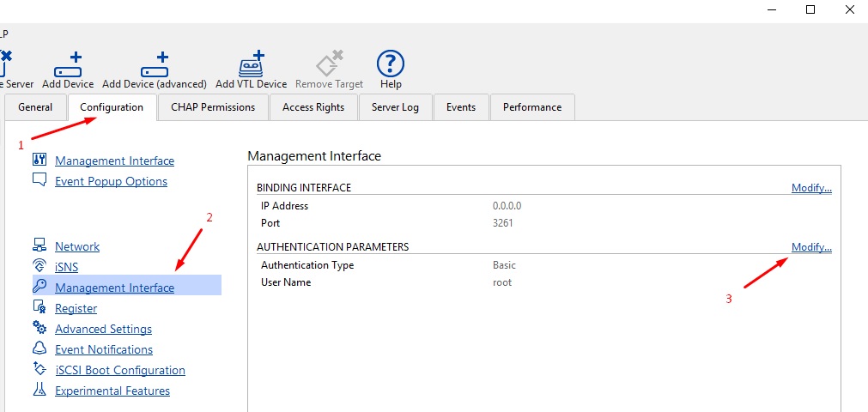This screenshot has height=412, width=868.
Task: Click the tools icon beside top Management Interface
Action: (x=39, y=160)
